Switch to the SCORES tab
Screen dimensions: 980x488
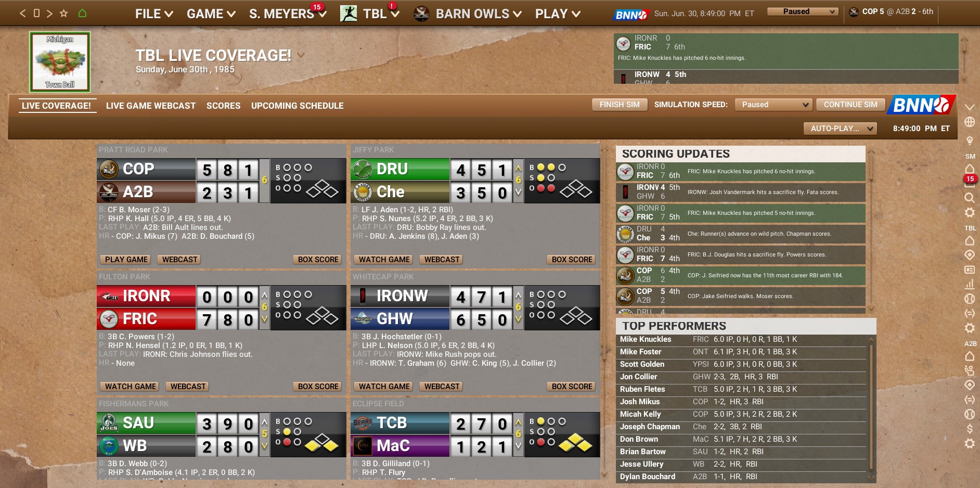point(223,106)
